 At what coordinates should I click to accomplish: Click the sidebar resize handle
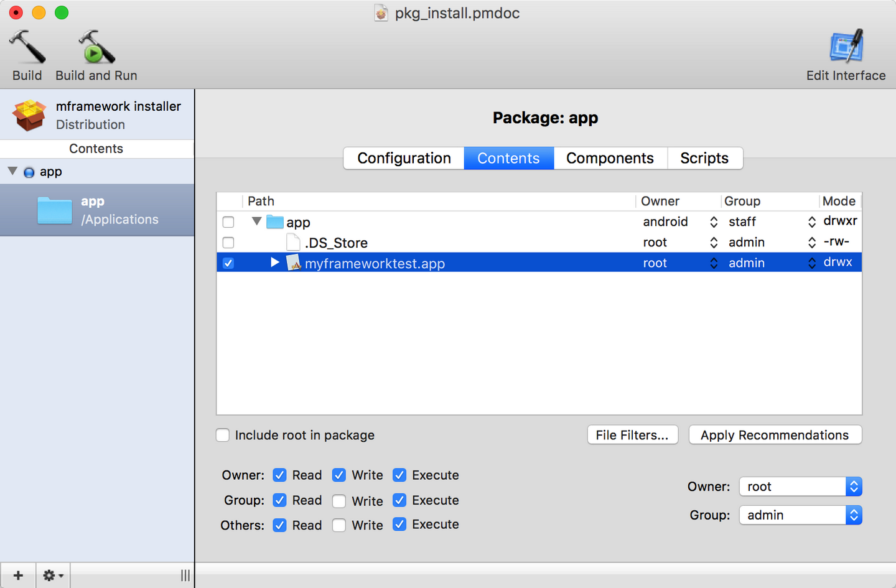185,576
